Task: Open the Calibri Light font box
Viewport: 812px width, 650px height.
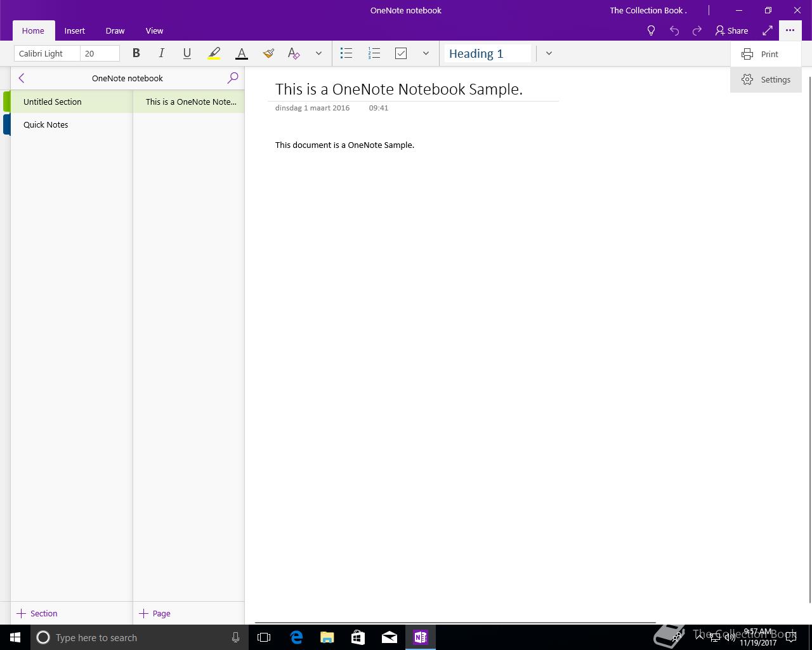Action: point(47,53)
